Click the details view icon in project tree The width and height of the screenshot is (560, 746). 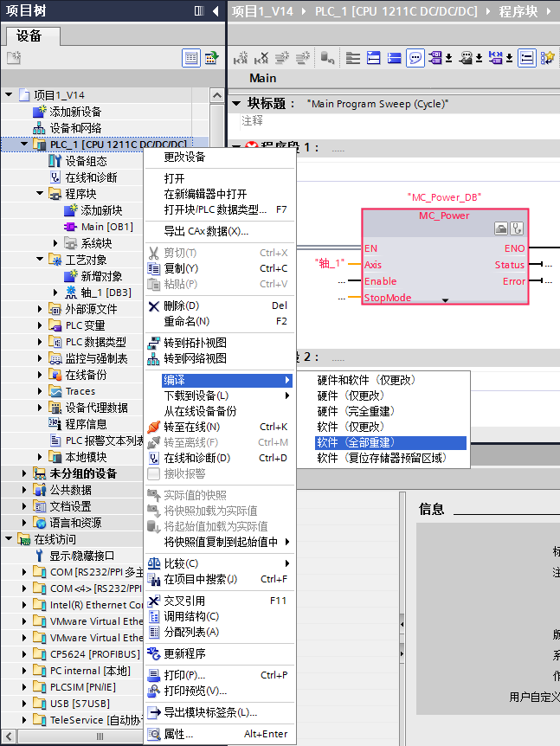(191, 59)
